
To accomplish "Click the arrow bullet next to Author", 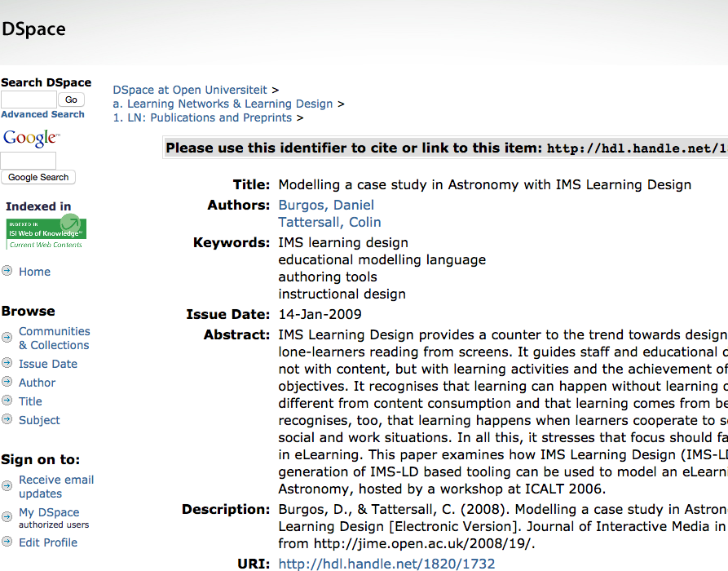I will (7, 382).
